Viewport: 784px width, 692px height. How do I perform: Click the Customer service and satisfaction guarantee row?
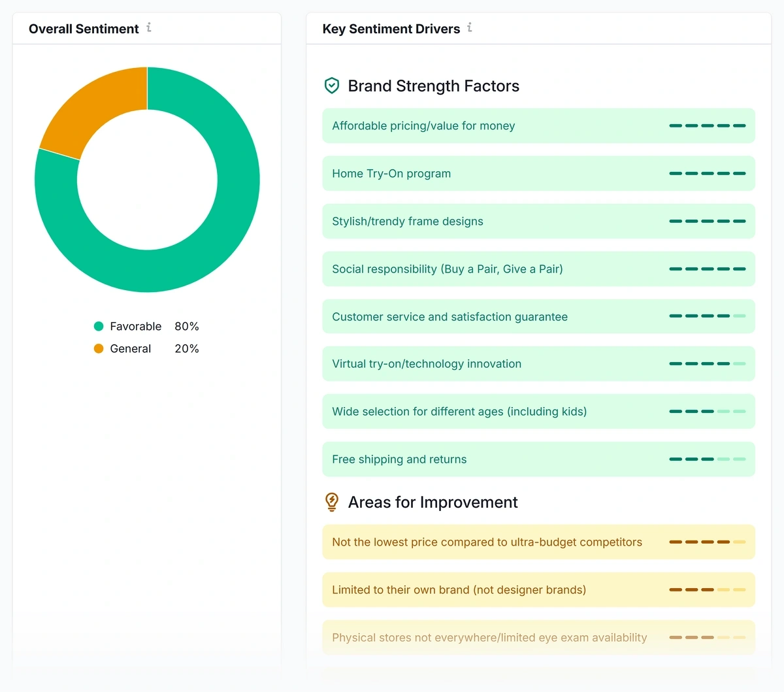538,316
